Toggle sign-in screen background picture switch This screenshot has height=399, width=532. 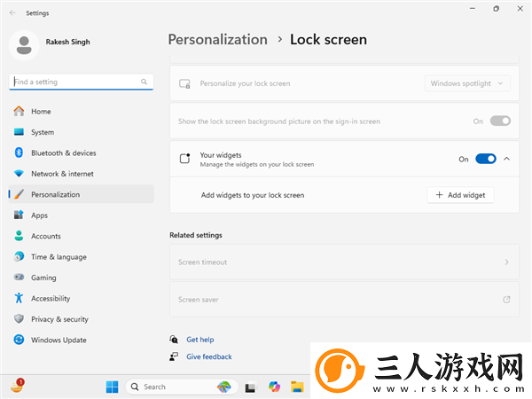click(x=500, y=121)
